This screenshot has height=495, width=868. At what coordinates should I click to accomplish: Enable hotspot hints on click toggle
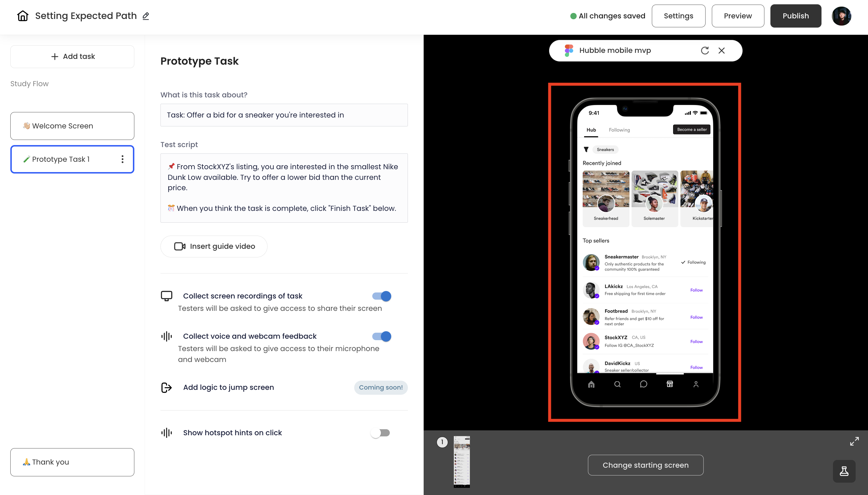tap(380, 433)
